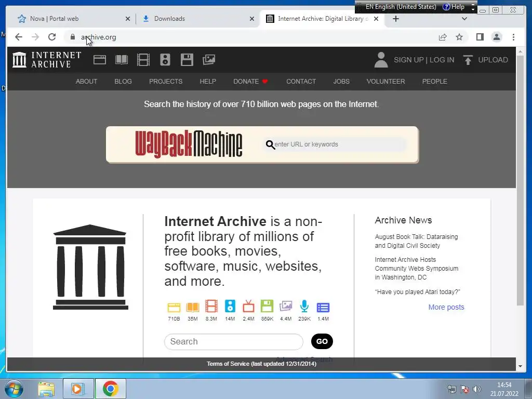Click the page vertical scrollbar thumb
Viewport: 532px width, 399px height.
[x=520, y=181]
